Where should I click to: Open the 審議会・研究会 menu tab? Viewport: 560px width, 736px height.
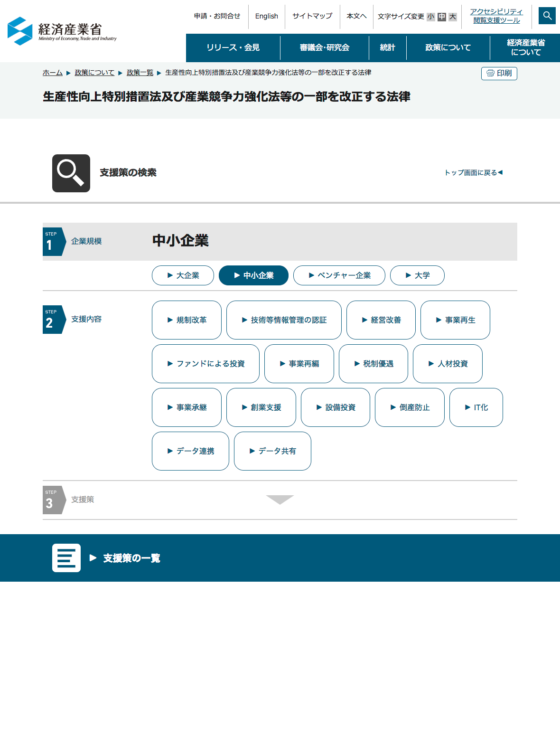click(325, 47)
